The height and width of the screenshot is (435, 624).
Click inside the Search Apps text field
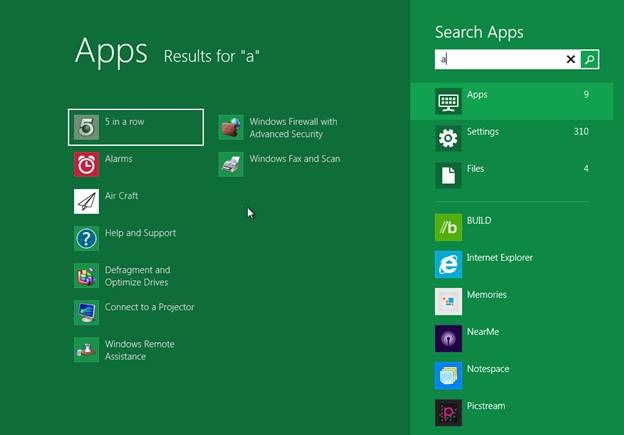500,60
